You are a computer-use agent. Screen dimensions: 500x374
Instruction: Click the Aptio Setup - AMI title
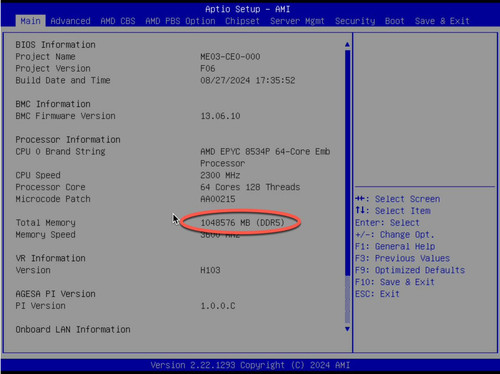pyautogui.click(x=247, y=9)
